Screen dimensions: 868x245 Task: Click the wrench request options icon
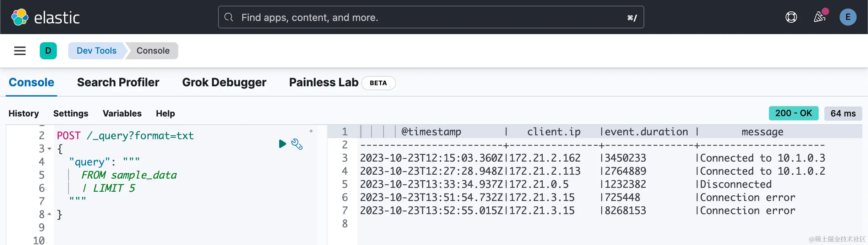(297, 144)
